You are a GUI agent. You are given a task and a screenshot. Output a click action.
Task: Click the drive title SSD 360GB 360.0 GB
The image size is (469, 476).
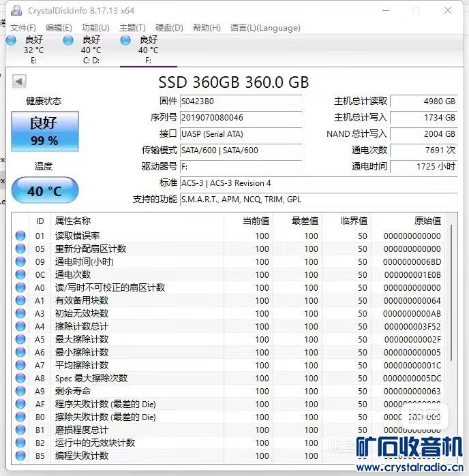pos(233,82)
